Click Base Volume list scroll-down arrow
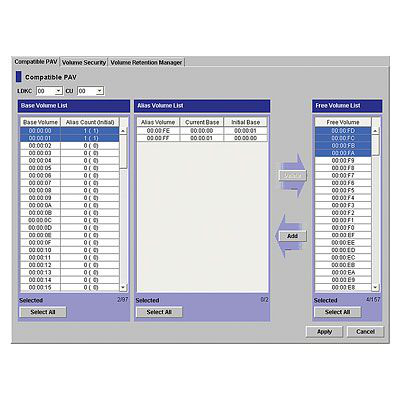This screenshot has width=400, height=400. pyautogui.click(x=123, y=287)
